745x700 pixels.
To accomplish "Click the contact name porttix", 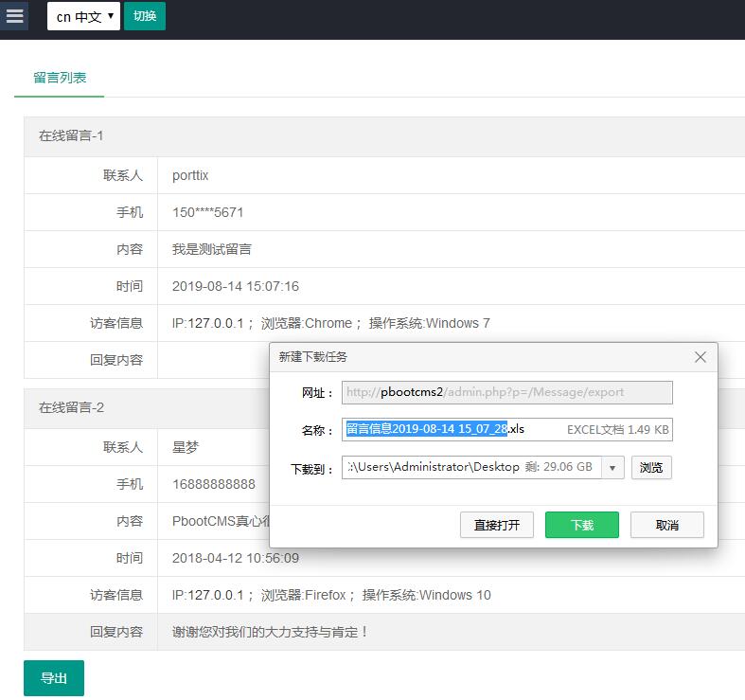I will [190, 175].
